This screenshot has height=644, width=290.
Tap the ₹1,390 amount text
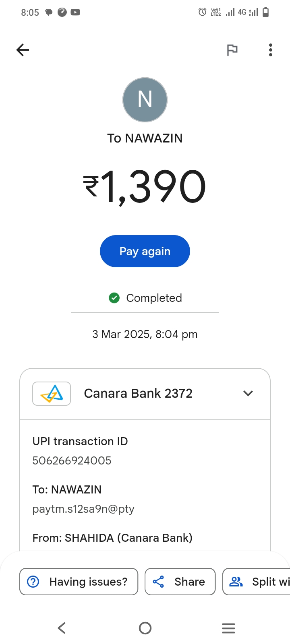click(x=145, y=187)
